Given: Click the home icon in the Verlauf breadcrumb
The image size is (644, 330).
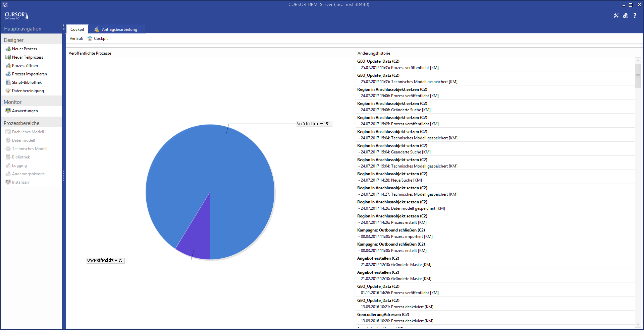Looking at the screenshot, I should click(x=90, y=39).
